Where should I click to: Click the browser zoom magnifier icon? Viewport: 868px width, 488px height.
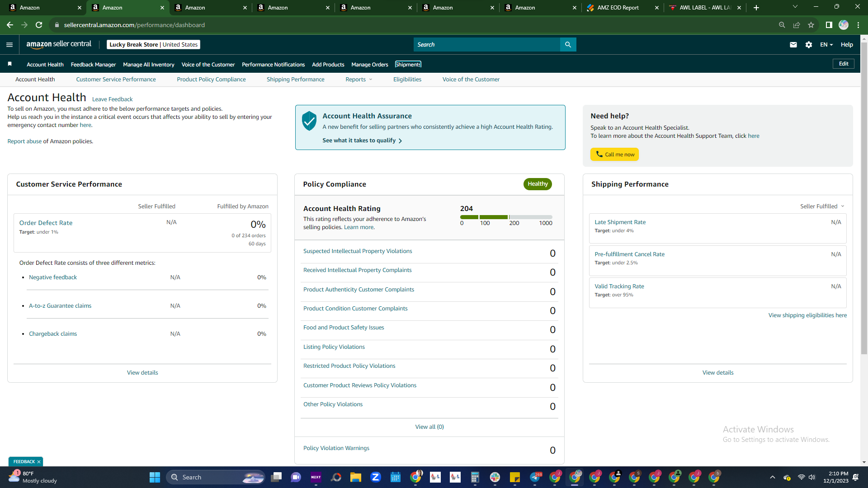[x=782, y=25]
